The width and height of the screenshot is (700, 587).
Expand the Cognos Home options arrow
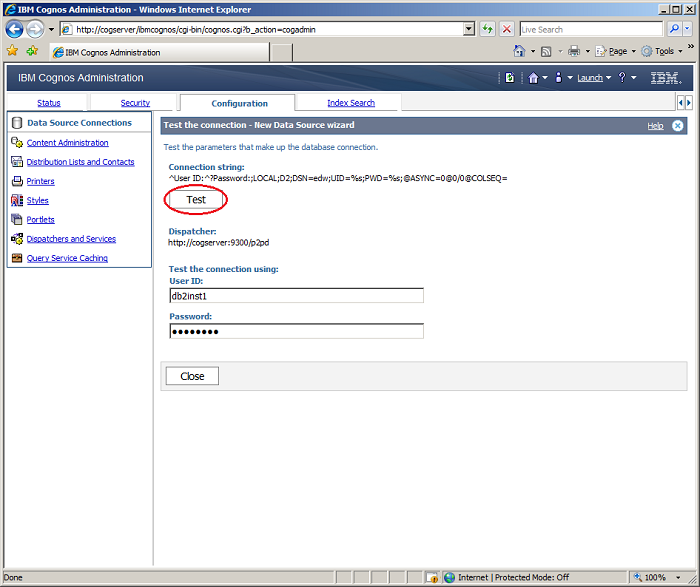pyautogui.click(x=545, y=78)
